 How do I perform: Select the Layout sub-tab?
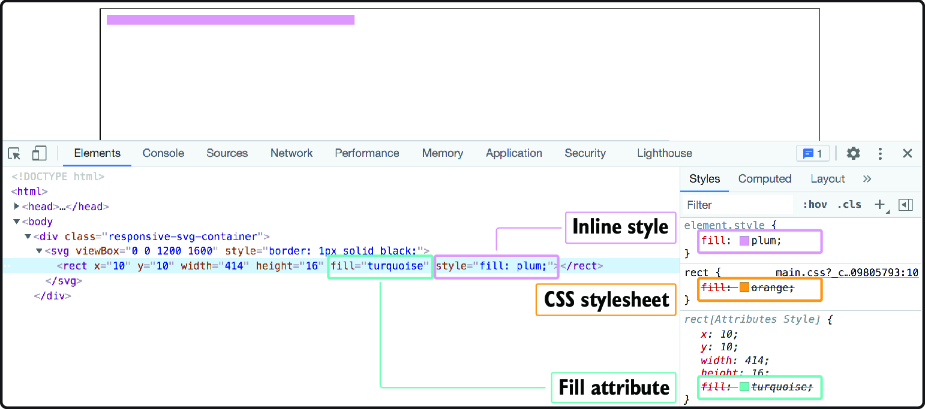pyautogui.click(x=827, y=179)
